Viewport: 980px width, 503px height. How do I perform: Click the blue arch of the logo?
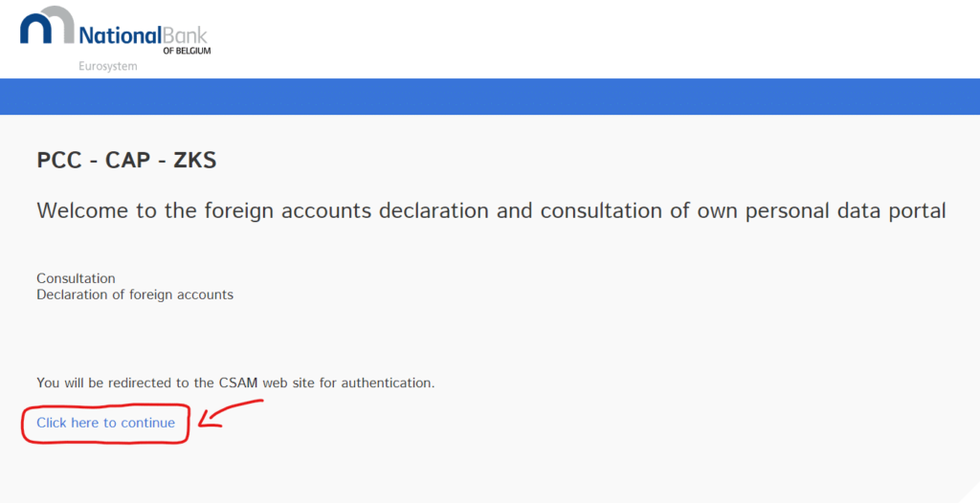point(36,29)
